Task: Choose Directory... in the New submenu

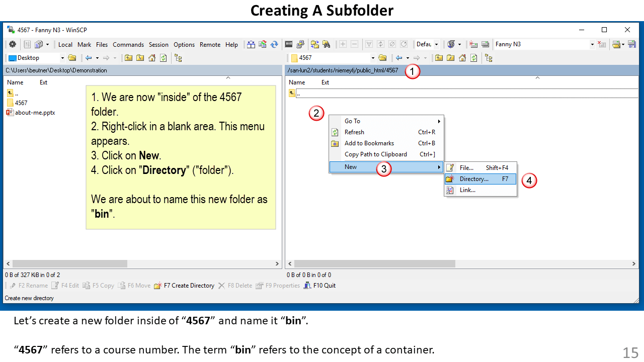Action: [480, 179]
